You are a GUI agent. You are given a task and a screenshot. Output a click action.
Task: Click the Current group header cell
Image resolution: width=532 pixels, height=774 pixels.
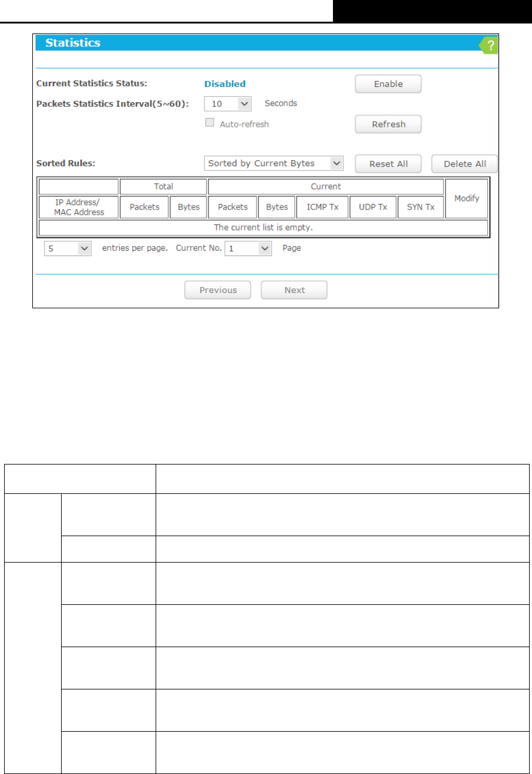pyautogui.click(x=326, y=187)
